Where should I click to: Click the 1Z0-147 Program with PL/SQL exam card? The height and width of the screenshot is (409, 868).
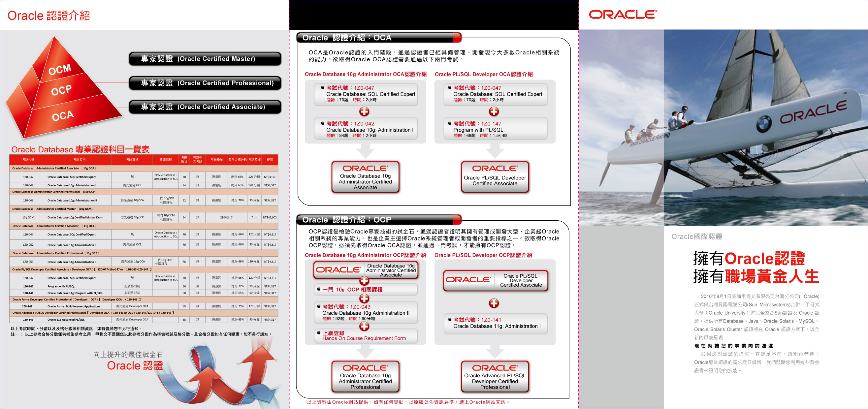coord(496,128)
